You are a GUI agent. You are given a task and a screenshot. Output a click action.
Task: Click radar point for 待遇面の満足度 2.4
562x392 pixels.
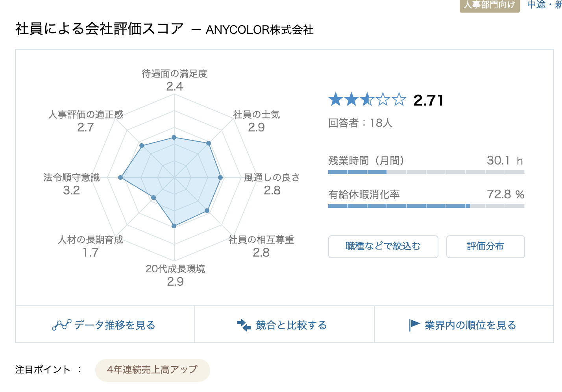pos(174,137)
